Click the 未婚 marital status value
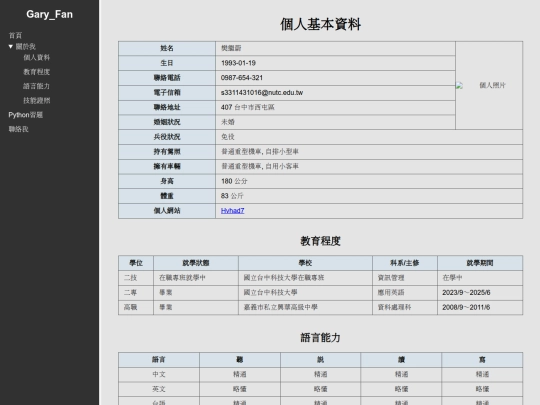 pos(228,122)
